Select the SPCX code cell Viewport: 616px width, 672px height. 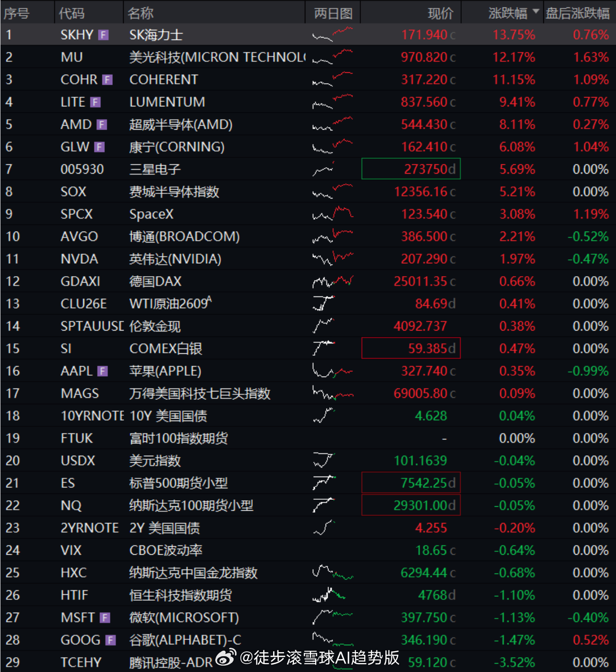tap(77, 214)
